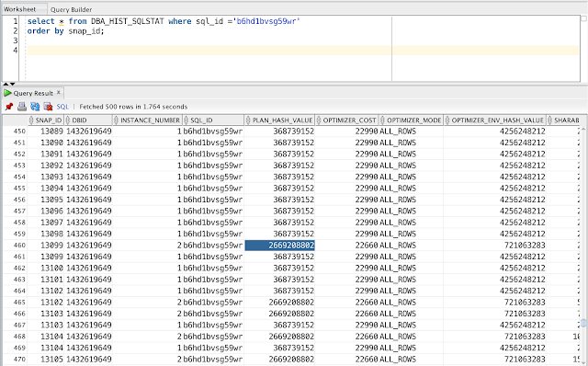Switch to the Query Builder tab
The height and width of the screenshot is (366, 588).
71,9
